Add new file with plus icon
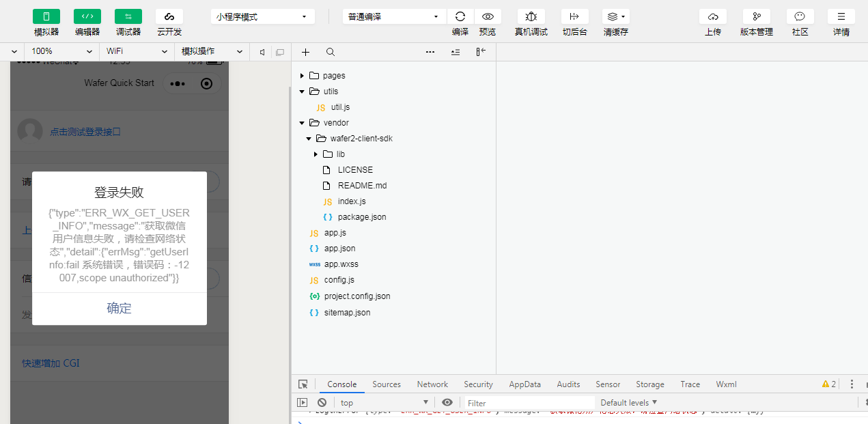 [305, 52]
